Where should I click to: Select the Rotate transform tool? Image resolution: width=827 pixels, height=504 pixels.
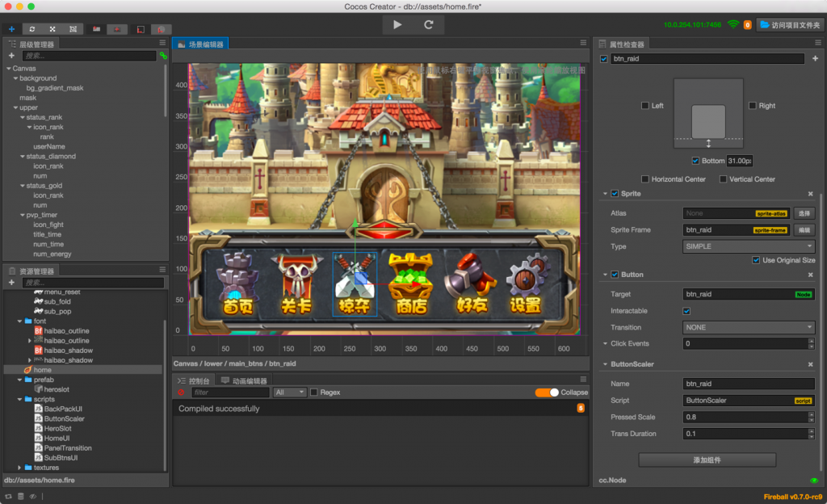pos(32,28)
